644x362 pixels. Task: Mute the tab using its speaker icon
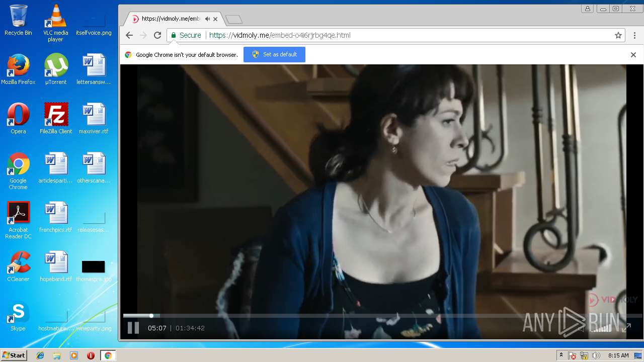207,19
